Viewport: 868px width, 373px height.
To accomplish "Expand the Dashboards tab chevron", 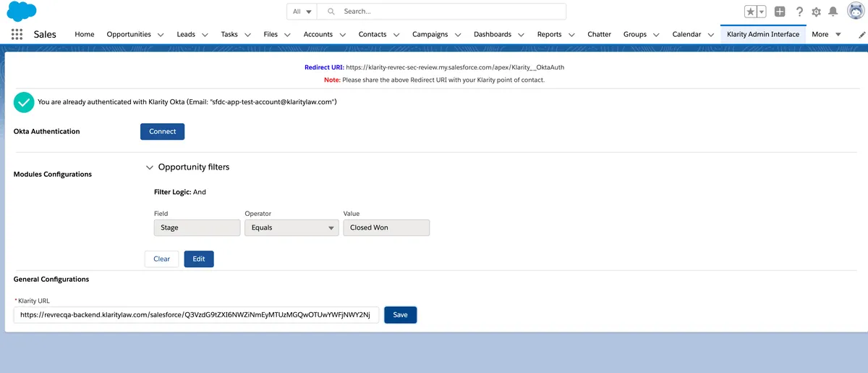I will point(521,34).
